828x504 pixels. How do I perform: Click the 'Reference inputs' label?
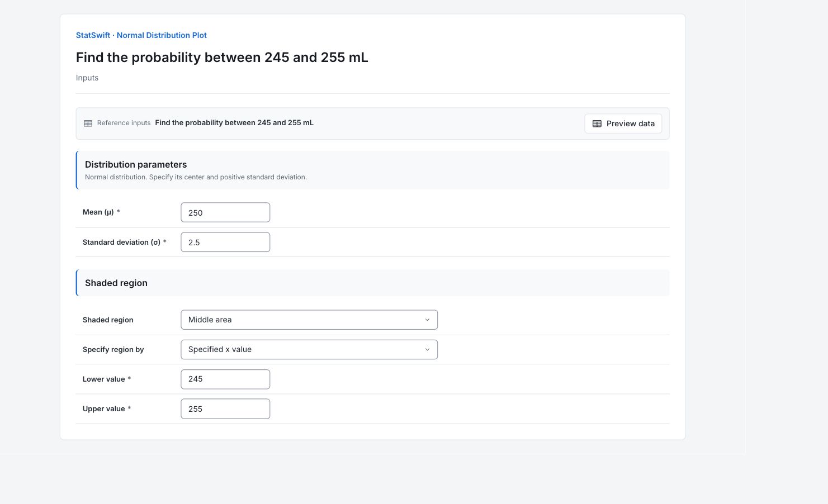coord(124,123)
